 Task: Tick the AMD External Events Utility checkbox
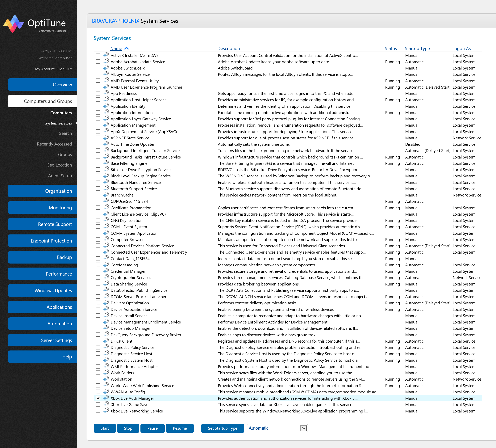click(x=98, y=81)
